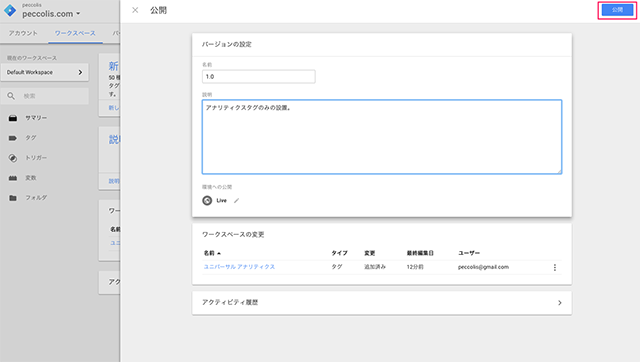
Task: Click the サマリー briefcase icon
Action: coord(13,118)
